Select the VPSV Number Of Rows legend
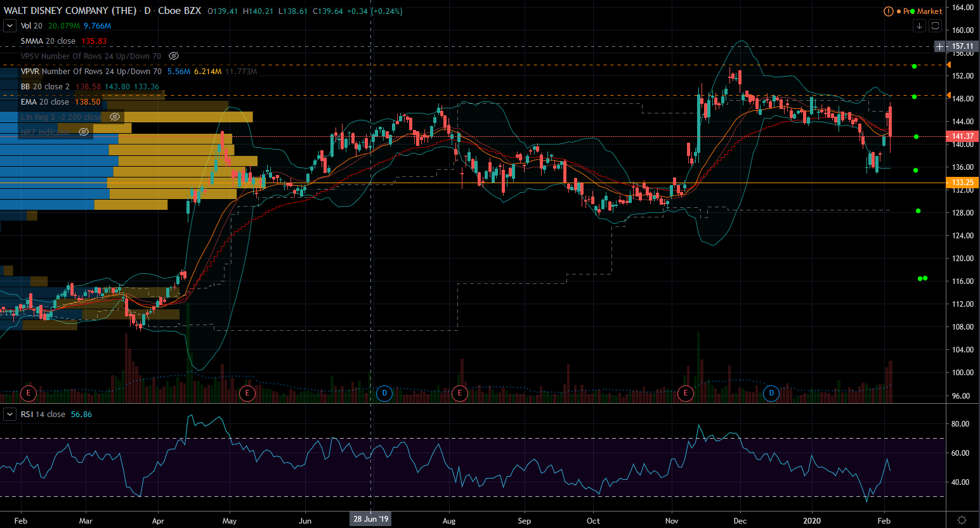 pos(91,56)
